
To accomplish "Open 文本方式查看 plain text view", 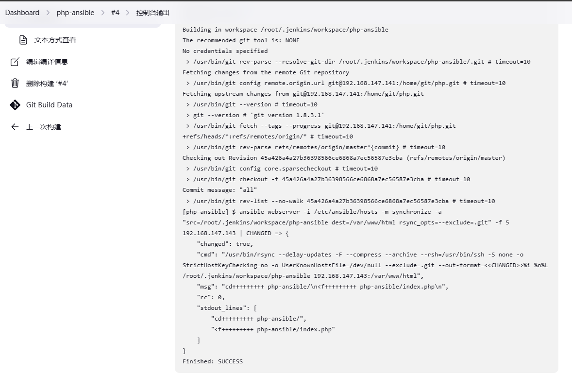I will (55, 40).
